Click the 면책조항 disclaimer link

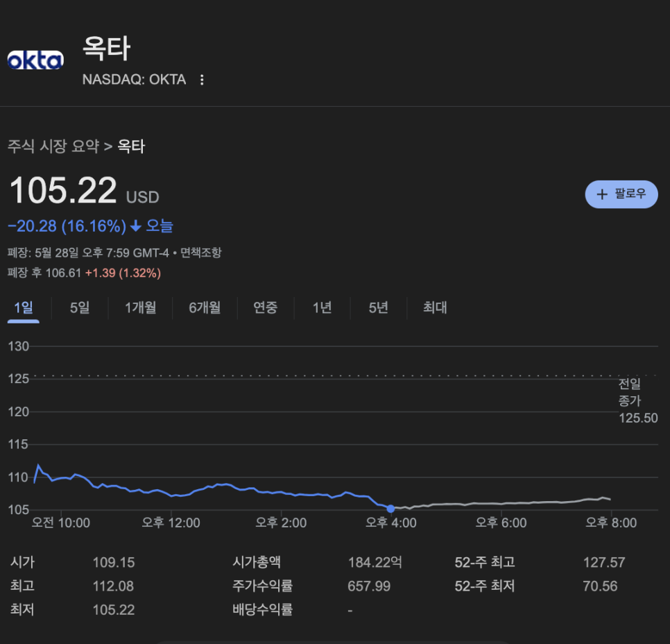[201, 253]
